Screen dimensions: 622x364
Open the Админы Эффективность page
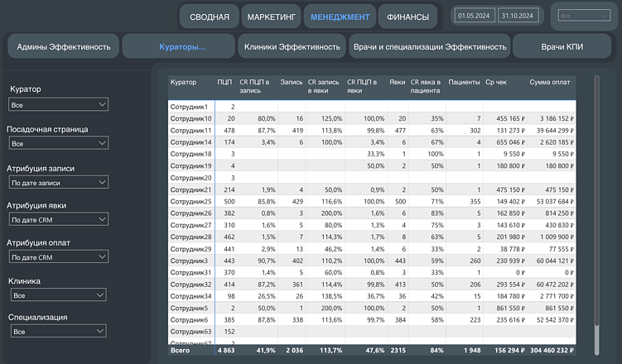63,46
